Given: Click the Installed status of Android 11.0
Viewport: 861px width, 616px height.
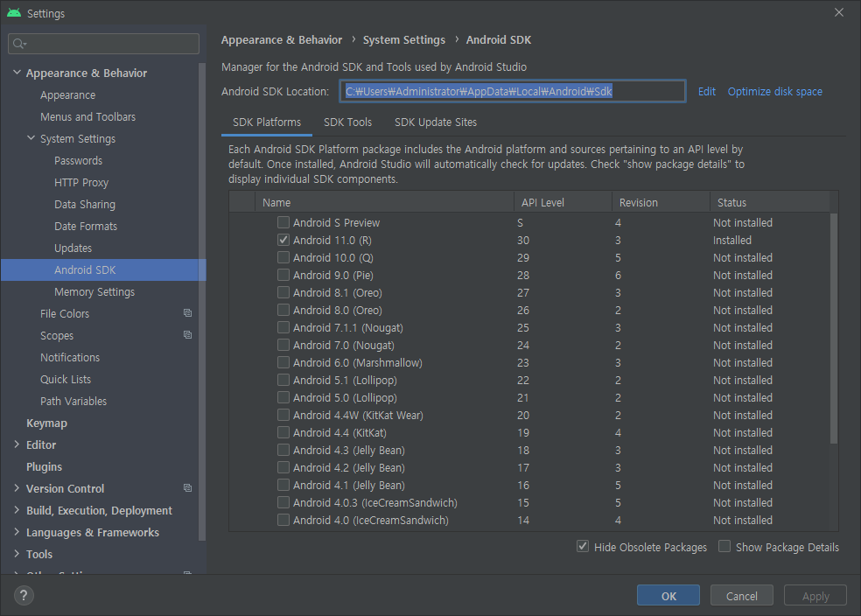Looking at the screenshot, I should (x=732, y=240).
